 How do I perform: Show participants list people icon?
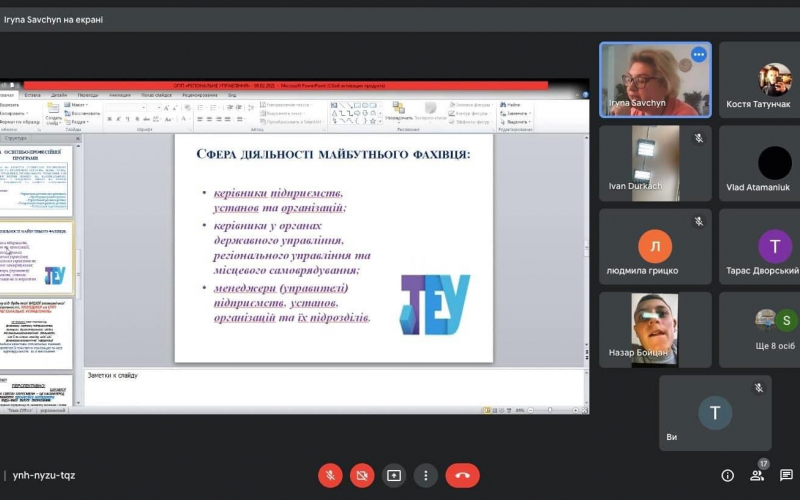point(757,476)
